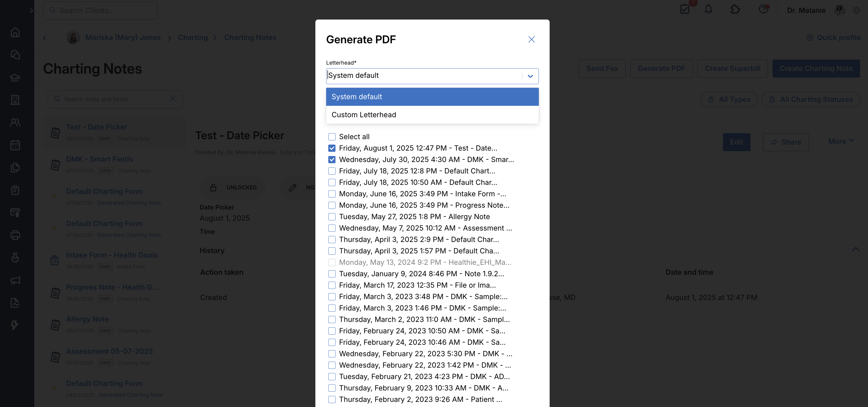The height and width of the screenshot is (407, 868).
Task: Select System default letterhead option
Action: click(x=432, y=97)
